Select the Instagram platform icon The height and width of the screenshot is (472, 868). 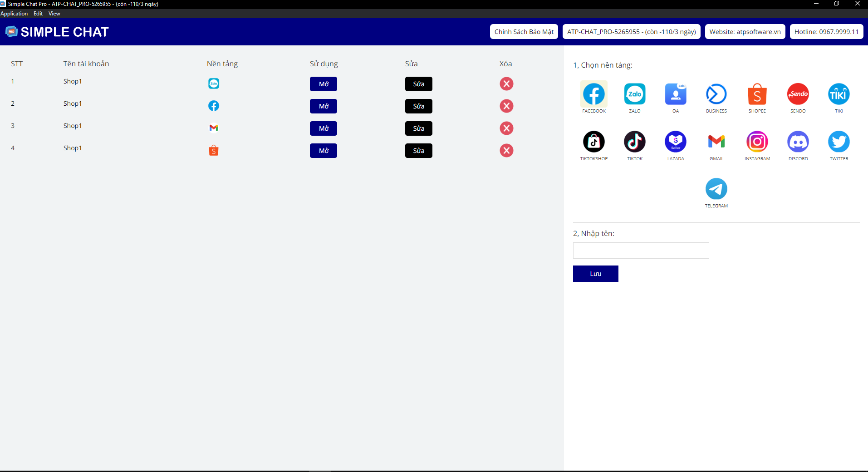pyautogui.click(x=757, y=142)
